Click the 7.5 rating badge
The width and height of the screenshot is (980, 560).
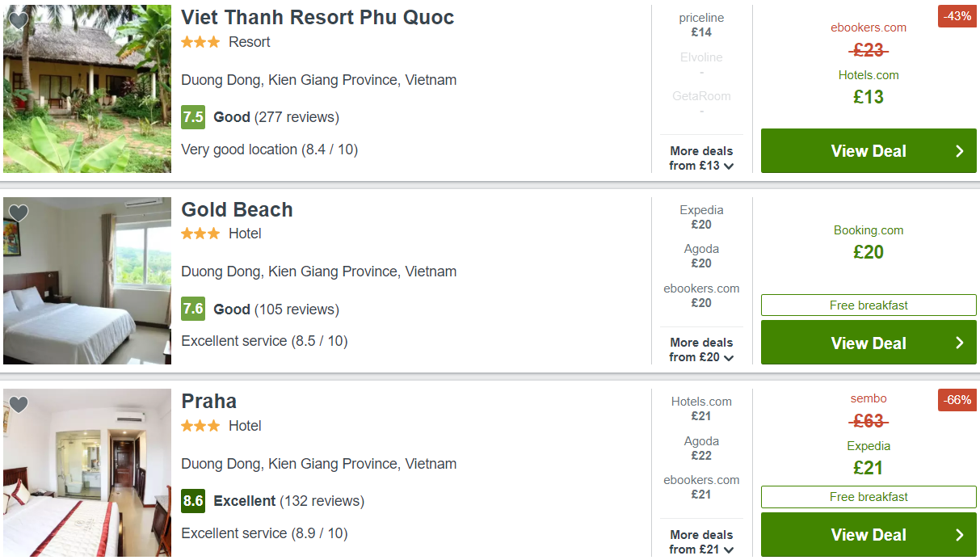click(193, 117)
